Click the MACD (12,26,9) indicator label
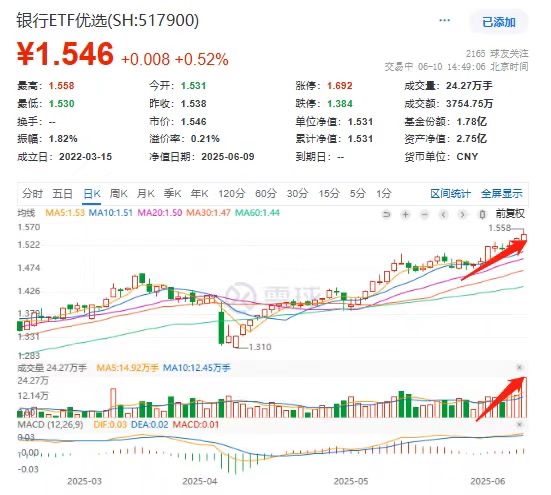This screenshot has height=495, width=551. coord(50,425)
